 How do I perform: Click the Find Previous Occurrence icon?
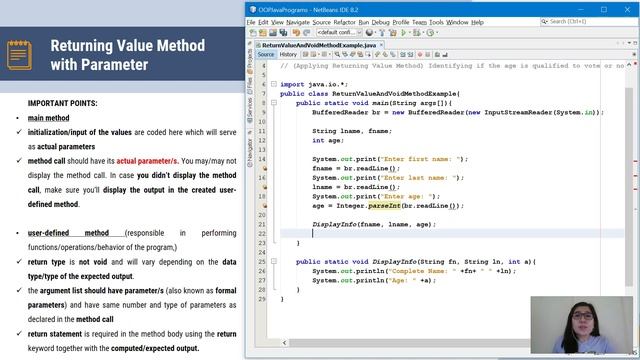tap(344, 54)
